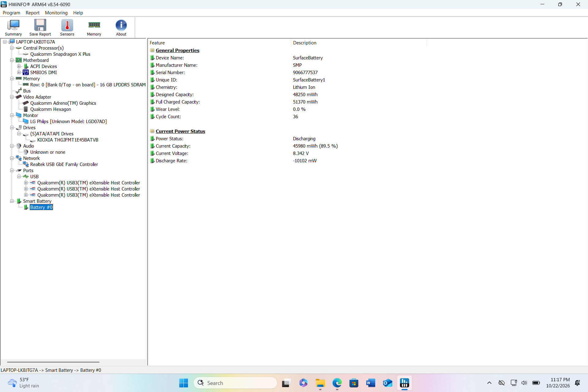Select LG Philips monitor entry
588x392 pixels.
pyautogui.click(x=69, y=122)
